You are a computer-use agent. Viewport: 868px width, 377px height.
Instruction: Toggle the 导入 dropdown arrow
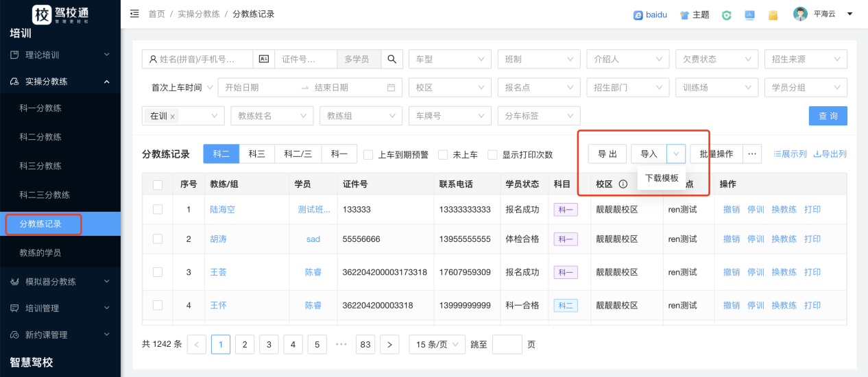(676, 154)
